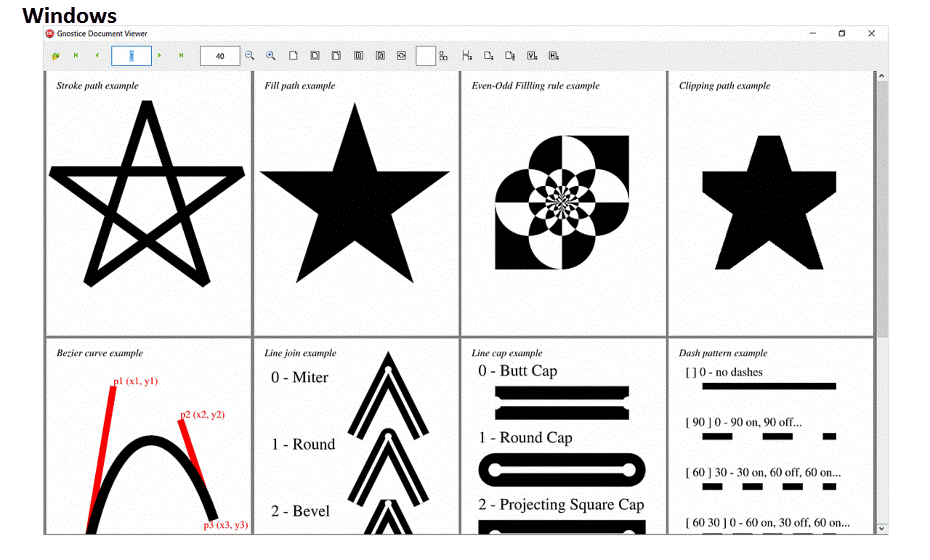
Task: Minimize the Gnostice Document Viewer window
Action: (813, 34)
